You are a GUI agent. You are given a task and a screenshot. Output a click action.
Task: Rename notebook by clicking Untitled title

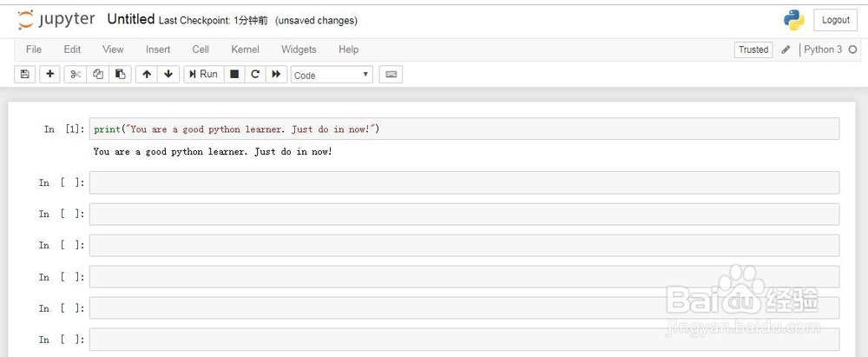(x=130, y=19)
